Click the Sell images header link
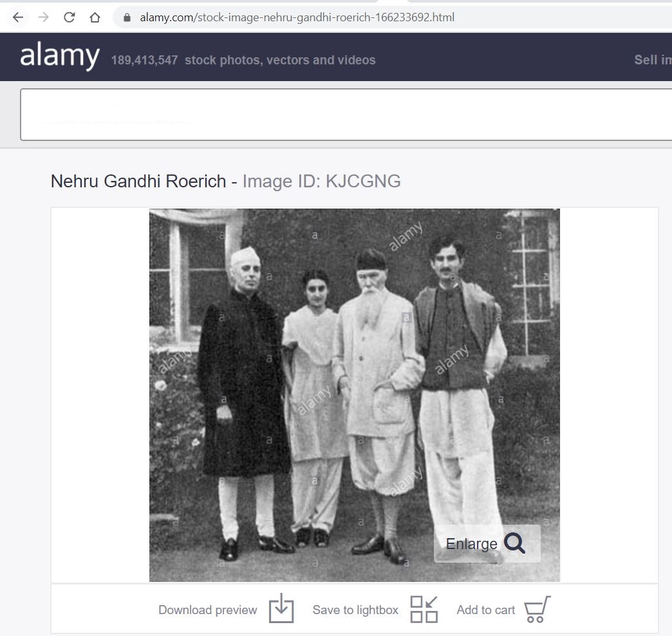672x636 pixels. [653, 60]
